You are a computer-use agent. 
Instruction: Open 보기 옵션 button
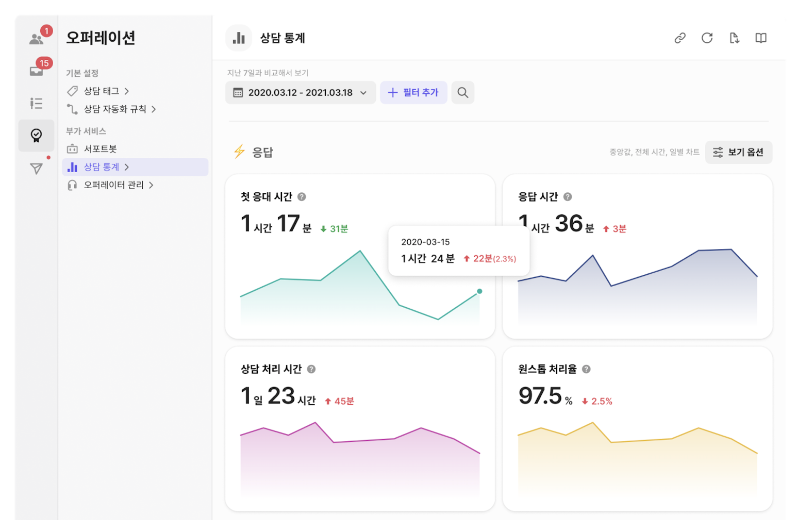738,152
